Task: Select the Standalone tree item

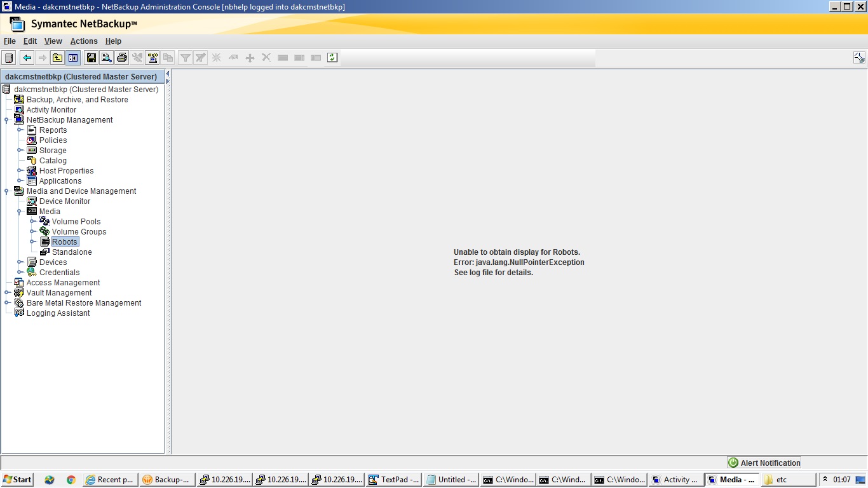Action: [x=72, y=252]
